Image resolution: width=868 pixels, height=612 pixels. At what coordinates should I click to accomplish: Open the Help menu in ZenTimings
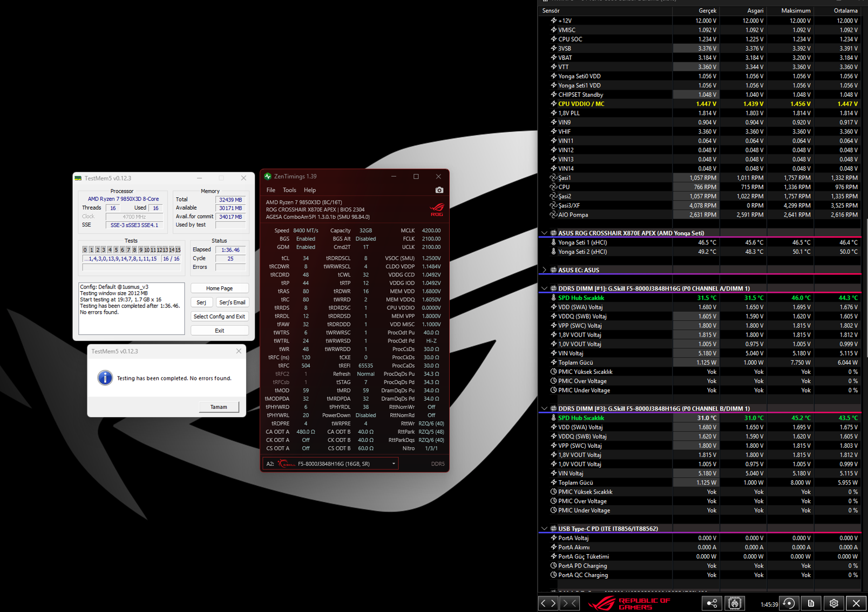point(310,190)
